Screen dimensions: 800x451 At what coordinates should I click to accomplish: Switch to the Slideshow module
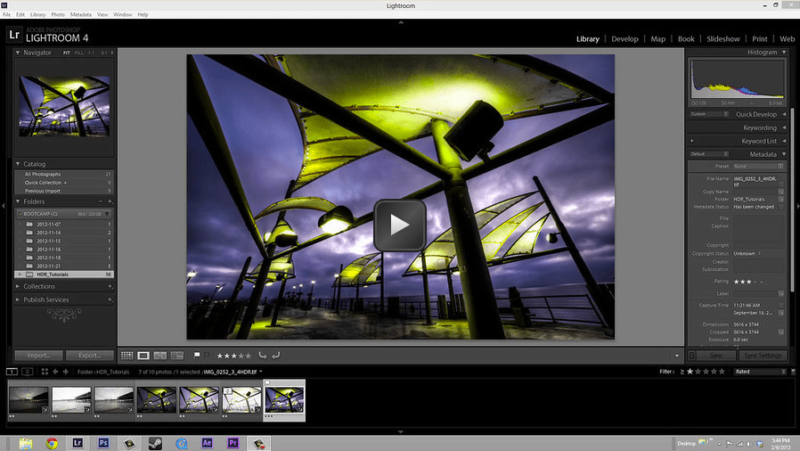click(723, 39)
